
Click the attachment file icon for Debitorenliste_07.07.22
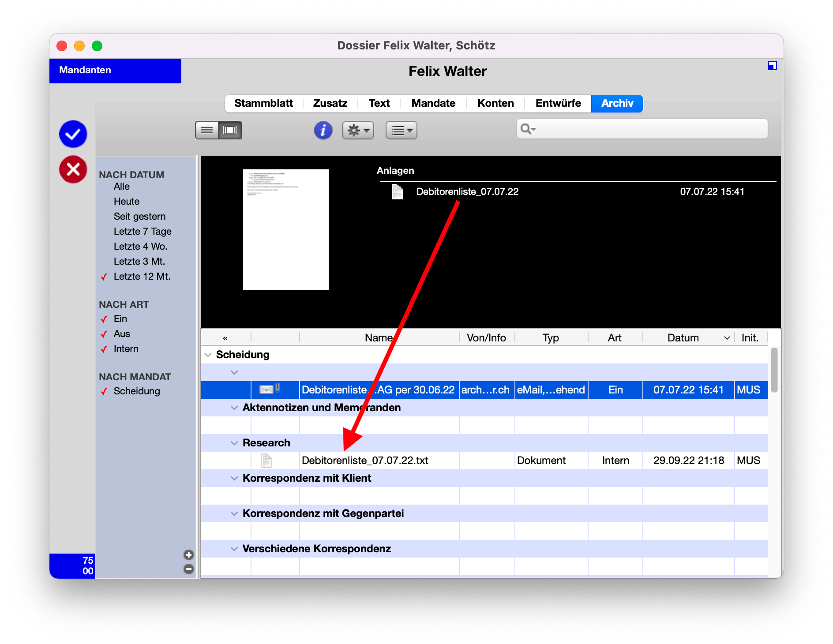click(397, 192)
